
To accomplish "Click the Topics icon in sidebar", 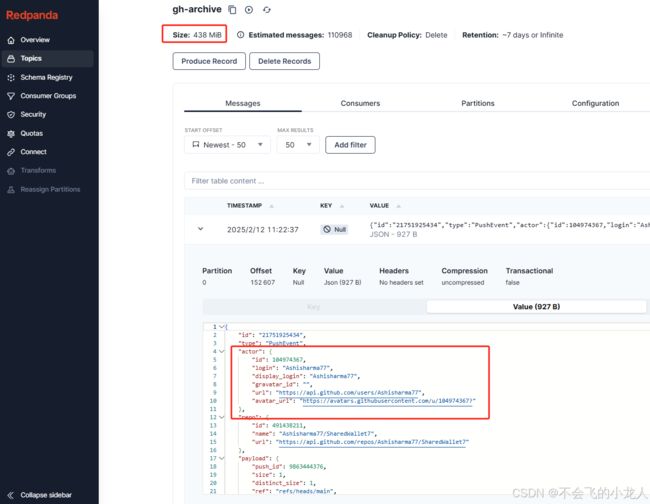I will click(x=11, y=58).
